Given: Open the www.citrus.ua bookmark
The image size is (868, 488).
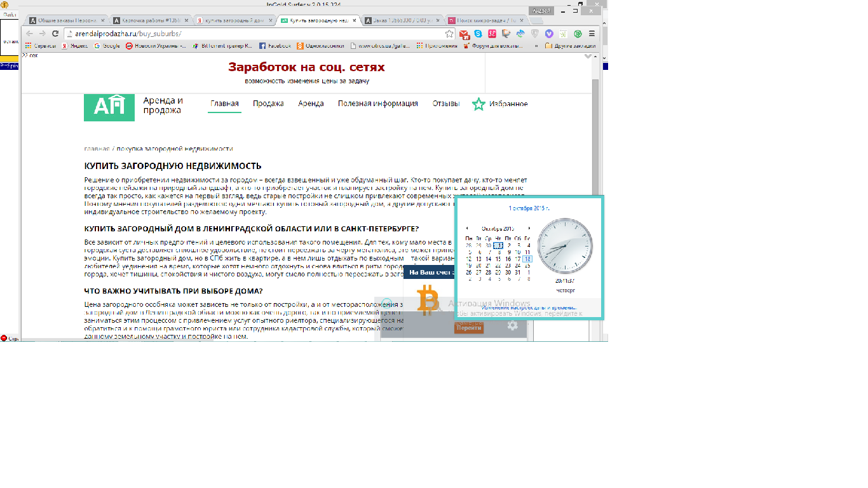Looking at the screenshot, I should pyautogui.click(x=380, y=46).
